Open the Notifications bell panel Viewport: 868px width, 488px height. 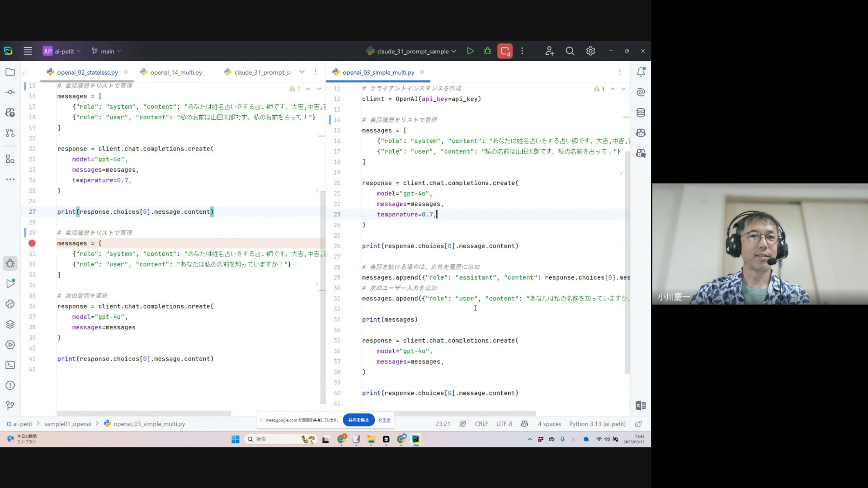(641, 72)
